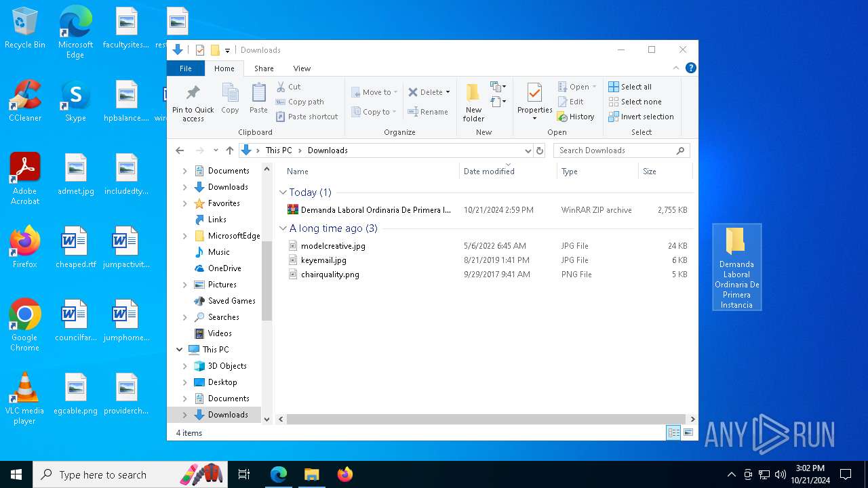Image resolution: width=868 pixels, height=488 pixels.
Task: Open recent locations dropdown
Action: tap(216, 150)
